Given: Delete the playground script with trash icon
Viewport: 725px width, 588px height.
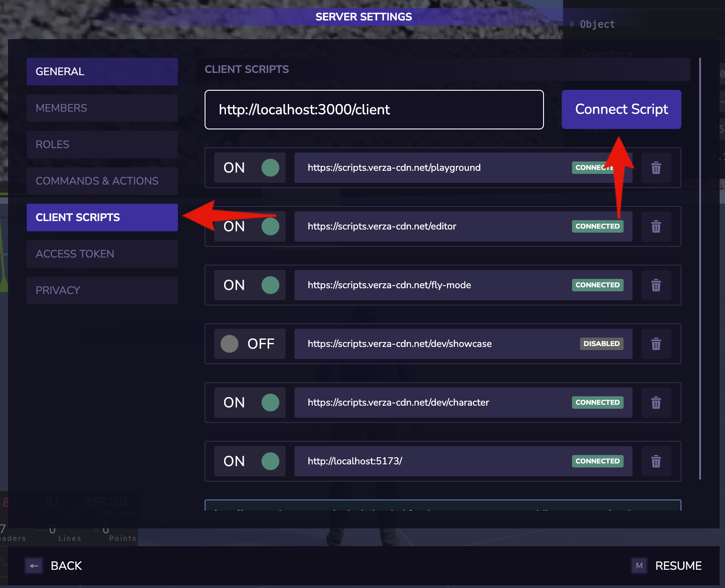Looking at the screenshot, I should [656, 168].
